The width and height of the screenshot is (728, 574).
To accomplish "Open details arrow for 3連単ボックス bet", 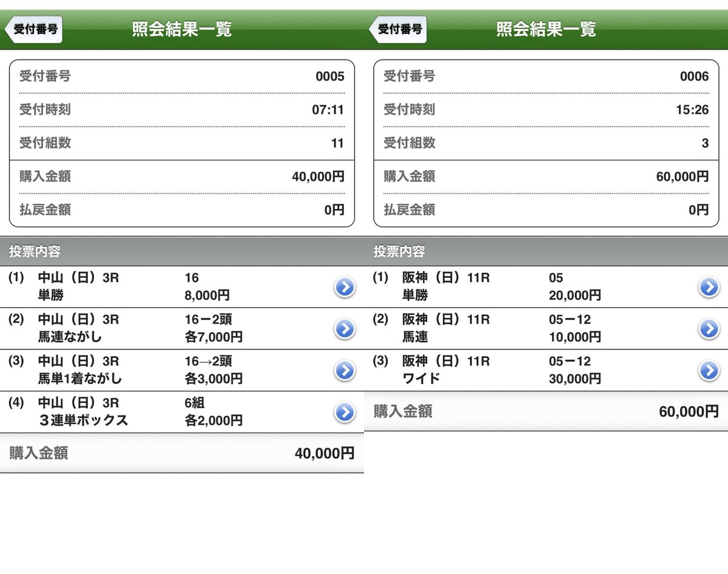I will 345,413.
